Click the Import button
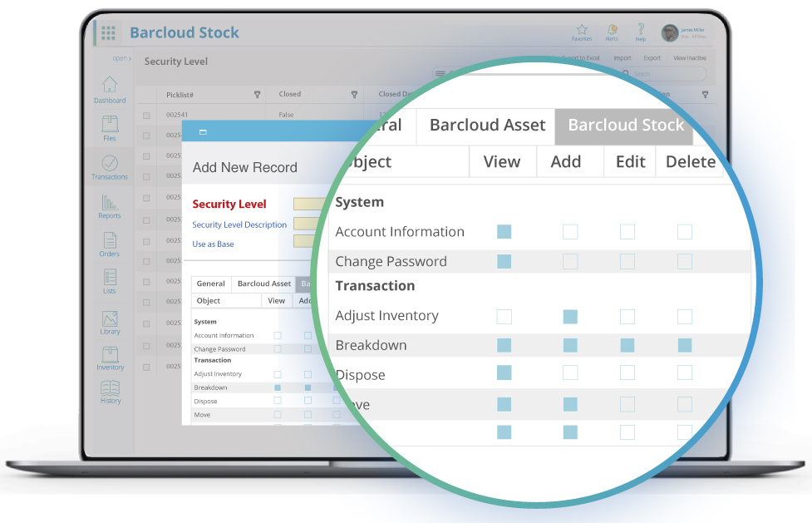Image resolution: width=812 pixels, height=523 pixels. click(623, 58)
